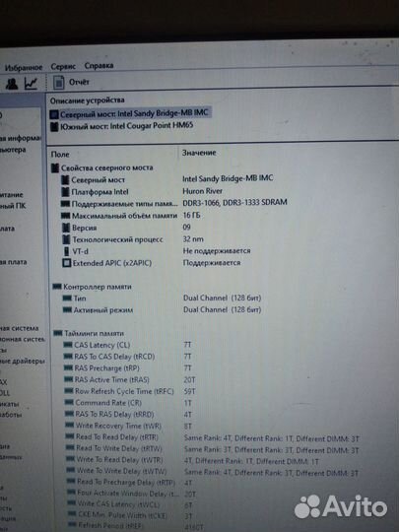399x532 pixels.
Task: Click the DDR3-1066, DDR3-1333 SDRAM value
Action: 235,203
